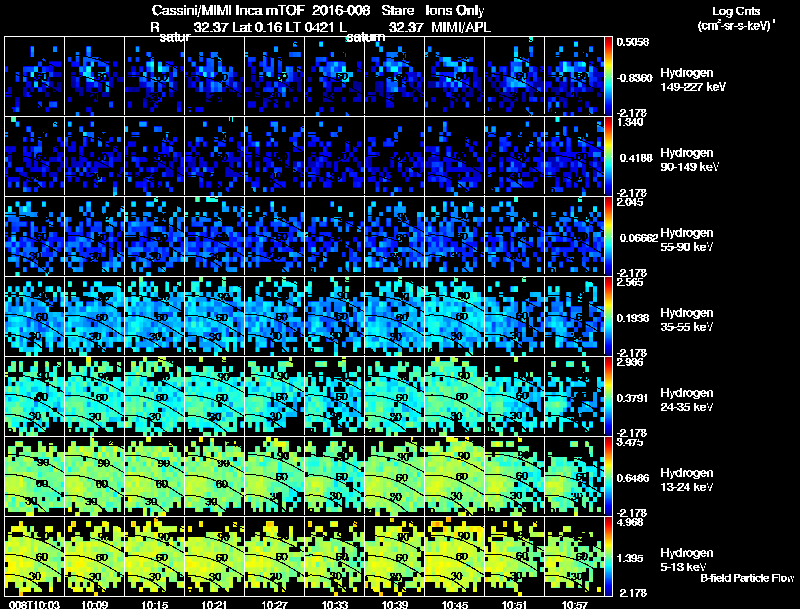Select the 5-13 keV panel at 10:45
Image resolution: width=800 pixels, height=609 pixels.
pyautogui.click(x=454, y=556)
